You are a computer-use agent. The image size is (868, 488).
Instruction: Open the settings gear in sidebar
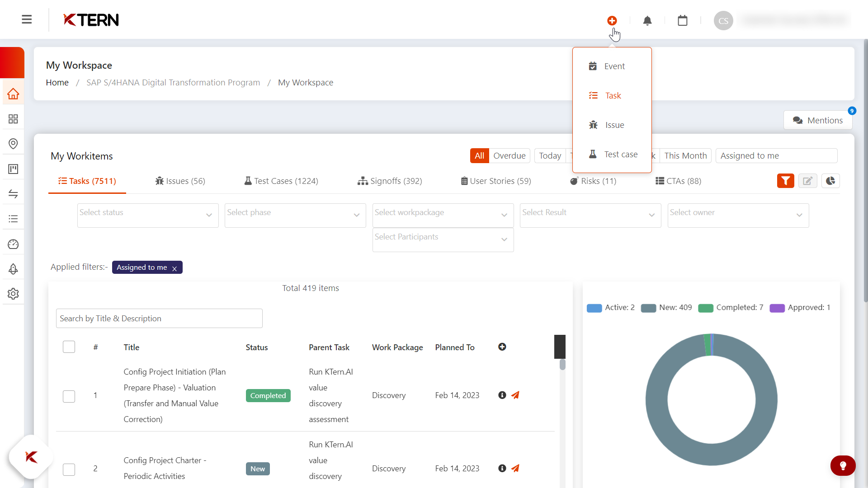tap(13, 294)
